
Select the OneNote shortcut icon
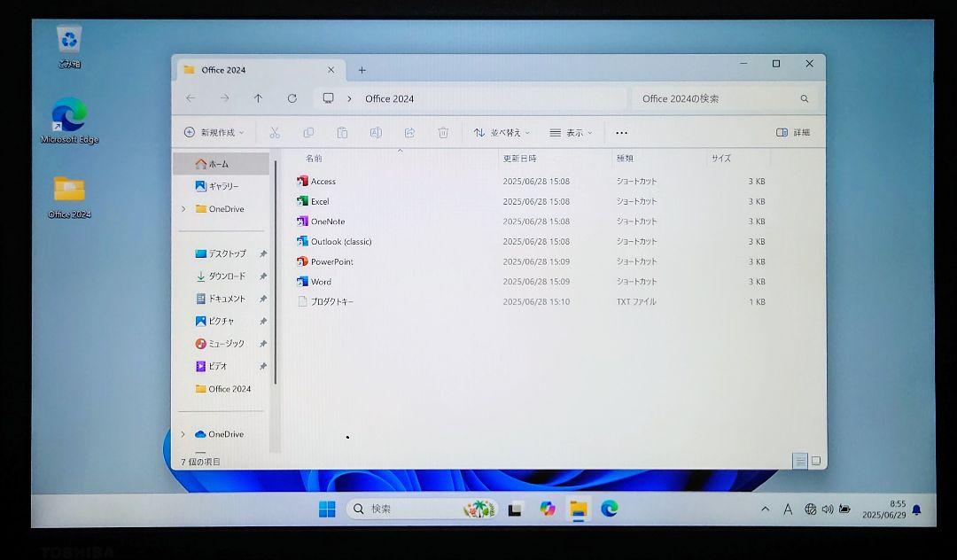tap(302, 222)
